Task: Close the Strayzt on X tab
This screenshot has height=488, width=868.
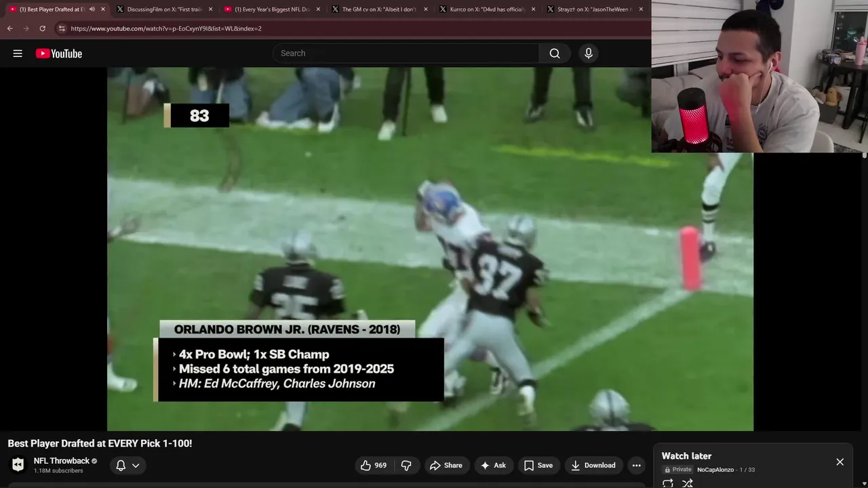Action: click(641, 9)
